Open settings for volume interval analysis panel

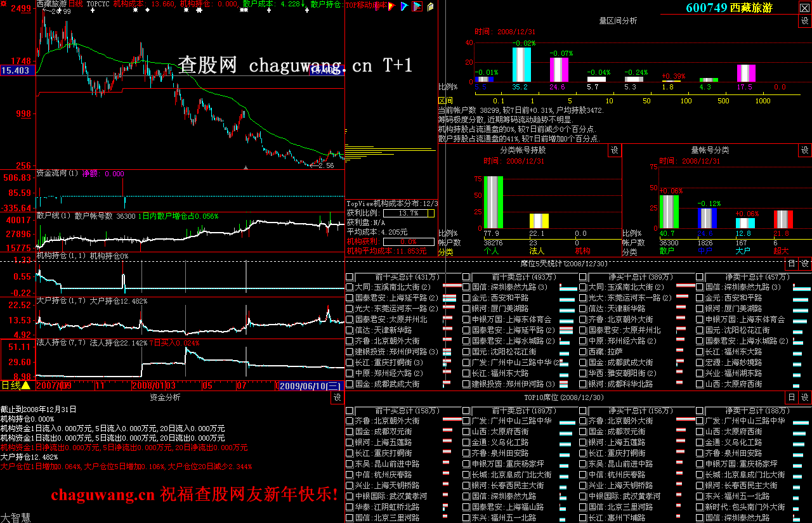tap(804, 21)
